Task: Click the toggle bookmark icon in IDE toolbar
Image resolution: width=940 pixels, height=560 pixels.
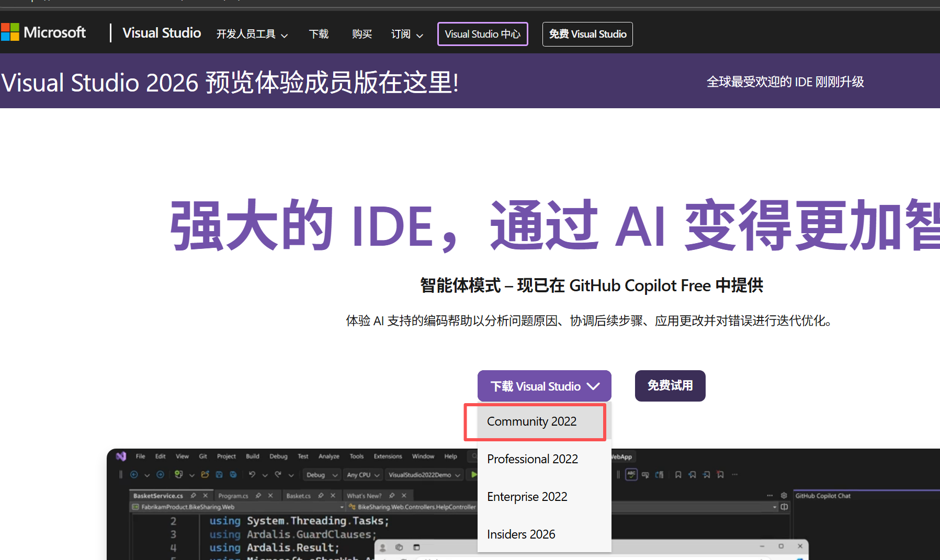Action: coord(678,475)
